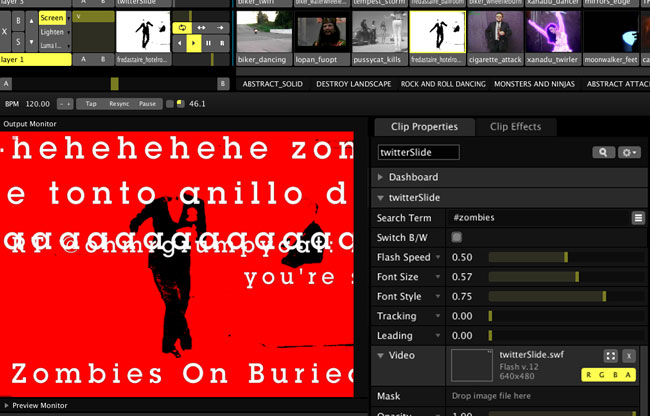The height and width of the screenshot is (416, 650).
Task: Trigger the biker_dancing clip thumbnail
Action: point(264,31)
